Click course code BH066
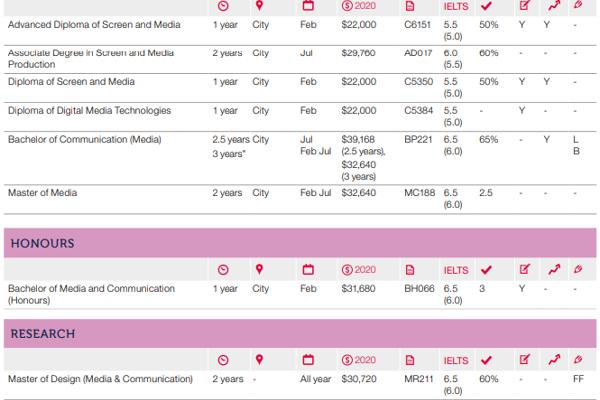This screenshot has height=400, width=600. pyautogui.click(x=417, y=289)
